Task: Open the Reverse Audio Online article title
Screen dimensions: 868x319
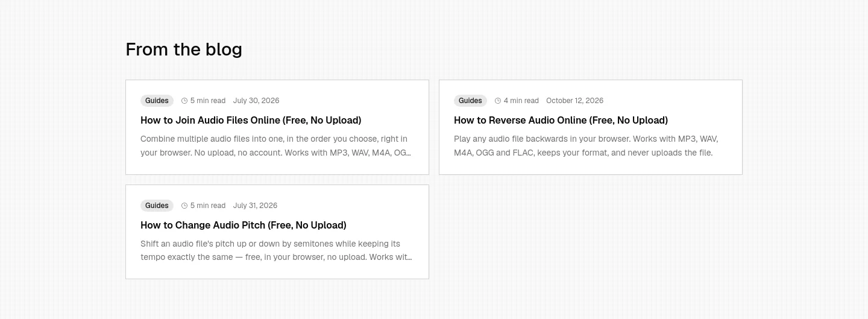Action: pyautogui.click(x=561, y=120)
